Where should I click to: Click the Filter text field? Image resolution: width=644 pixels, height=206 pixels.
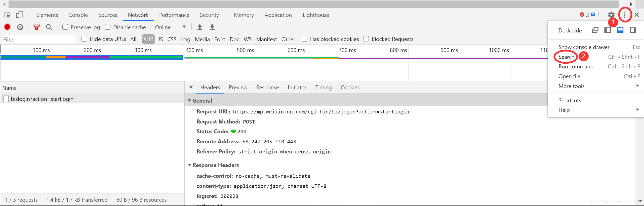39,39
